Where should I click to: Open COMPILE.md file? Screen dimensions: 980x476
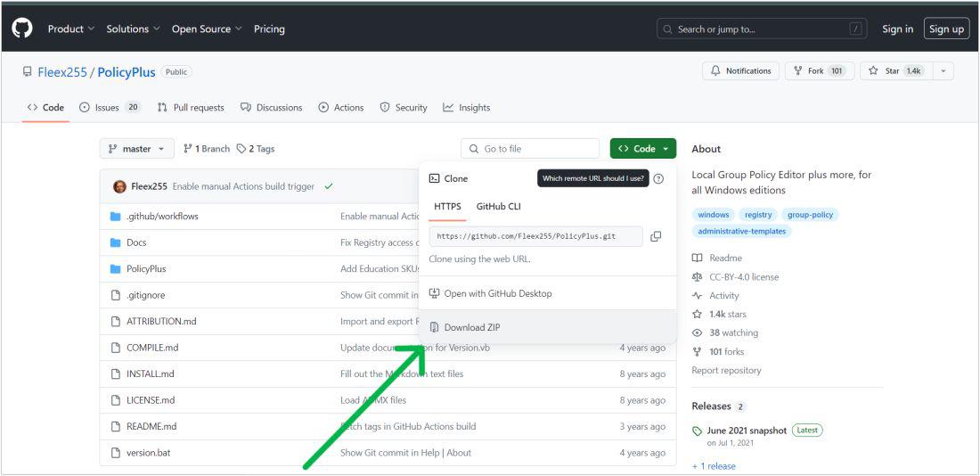coord(152,348)
